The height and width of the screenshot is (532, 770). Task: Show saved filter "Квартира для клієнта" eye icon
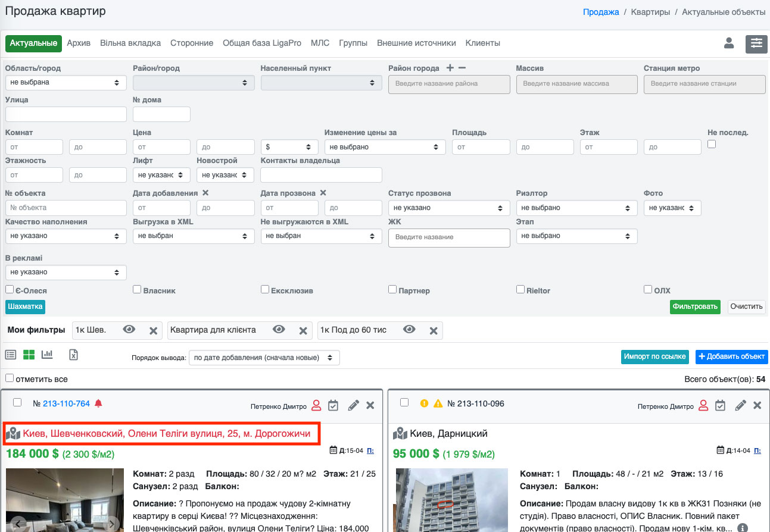tap(279, 330)
